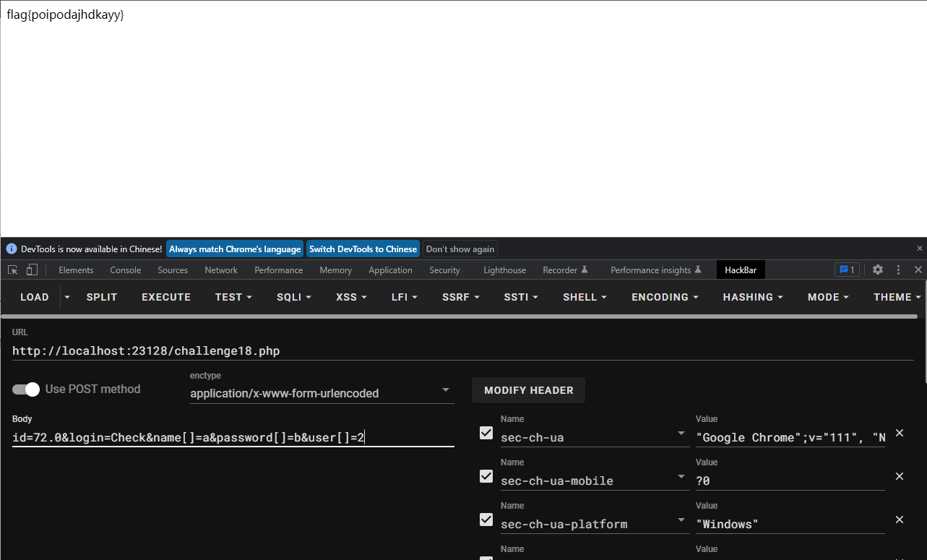This screenshot has width=927, height=560.
Task: Click Don't show again button
Action: 460,249
